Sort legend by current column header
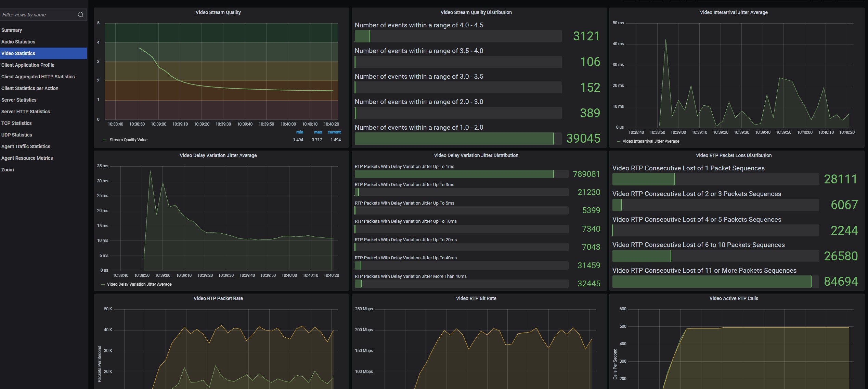Screen dimensions: 868x389 [334, 132]
